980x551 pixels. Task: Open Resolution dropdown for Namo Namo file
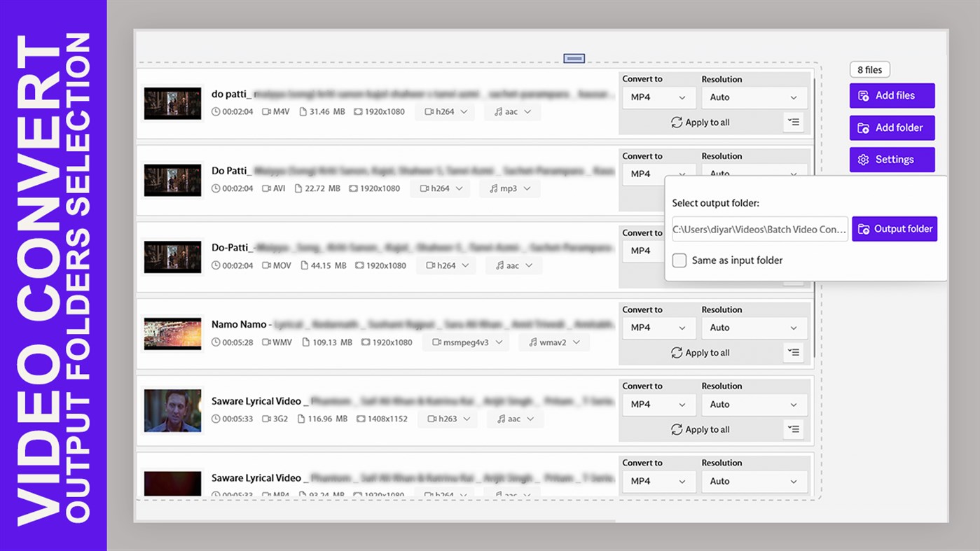pyautogui.click(x=754, y=328)
